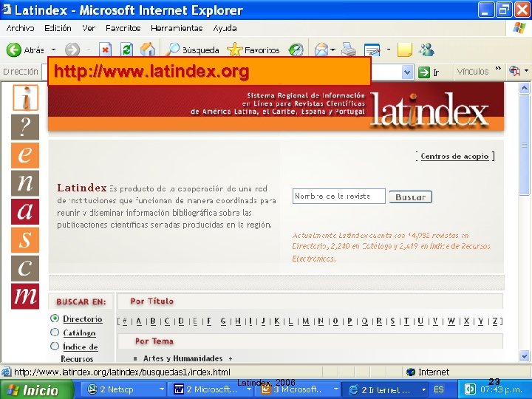
Task: Open the Ver menu
Action: pos(89,28)
